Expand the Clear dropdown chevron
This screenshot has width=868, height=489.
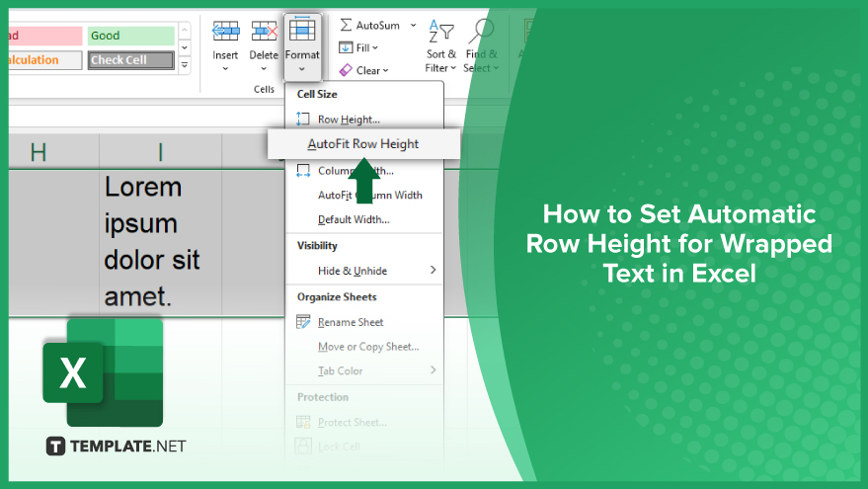pyautogui.click(x=386, y=71)
